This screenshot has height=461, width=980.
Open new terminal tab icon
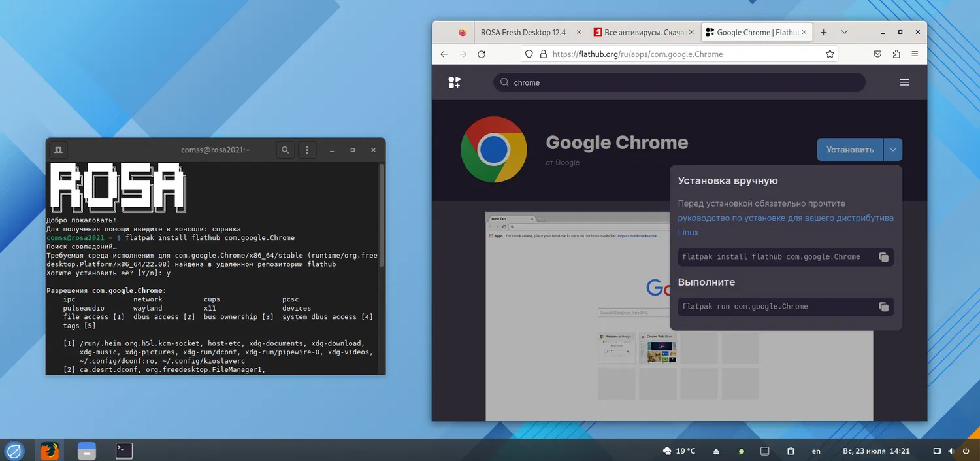coord(58,150)
